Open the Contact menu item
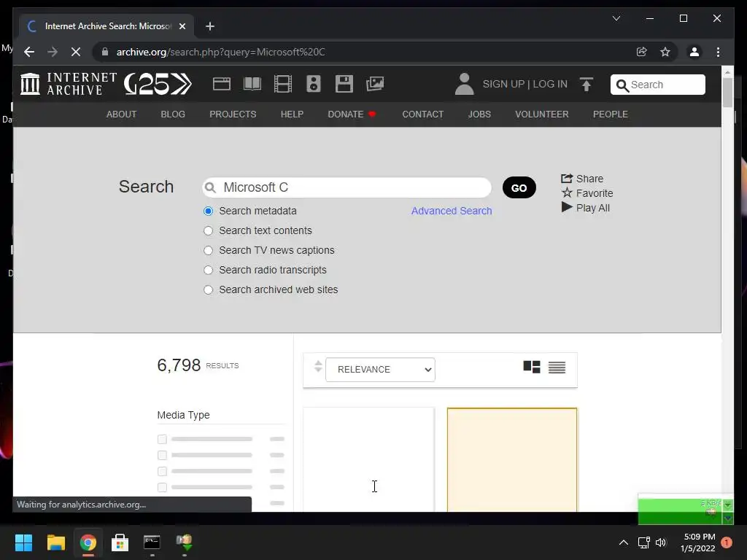Viewport: 747px width, 560px height. (x=422, y=114)
